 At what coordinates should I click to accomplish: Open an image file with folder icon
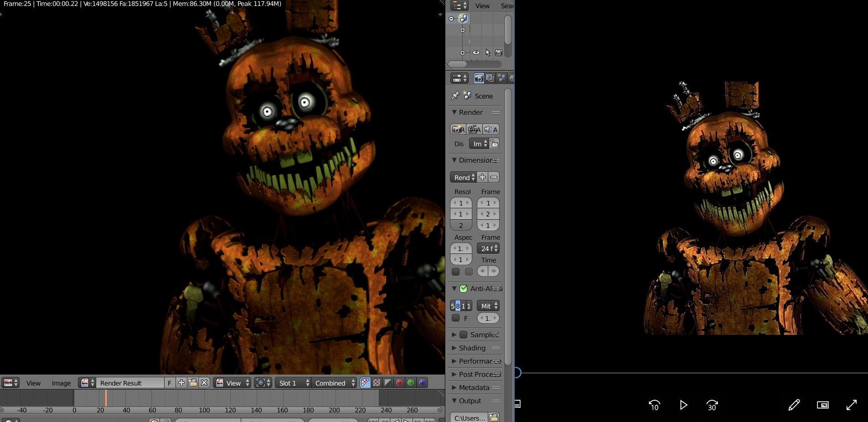(193, 383)
